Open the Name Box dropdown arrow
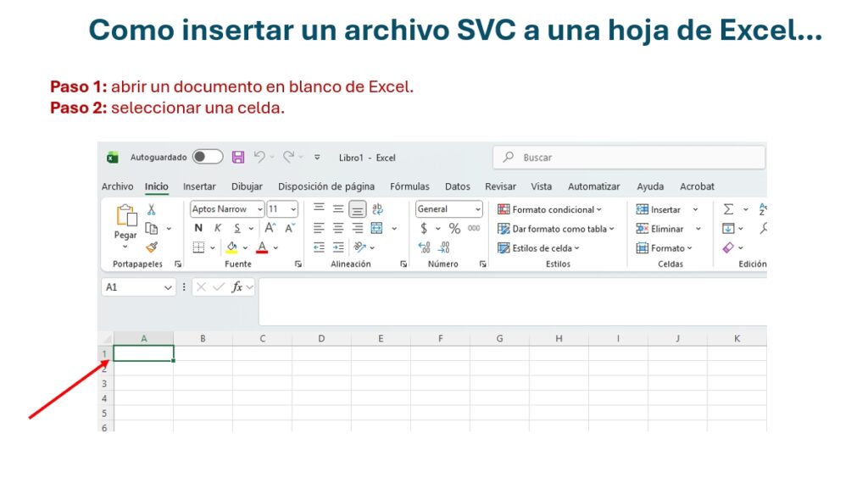The height and width of the screenshot is (483, 868). point(168,287)
